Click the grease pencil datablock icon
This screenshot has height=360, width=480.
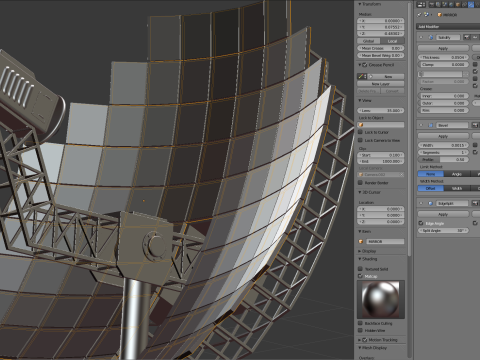[362, 77]
